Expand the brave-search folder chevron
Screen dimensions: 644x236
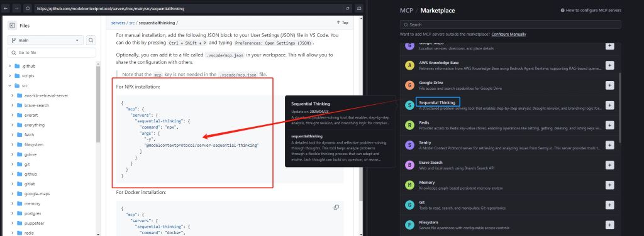(x=13, y=105)
